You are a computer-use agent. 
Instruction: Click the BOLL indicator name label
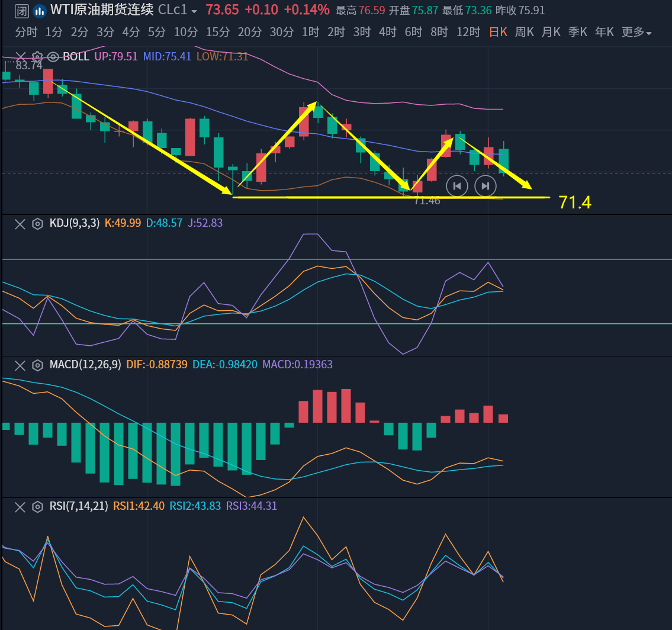click(76, 57)
